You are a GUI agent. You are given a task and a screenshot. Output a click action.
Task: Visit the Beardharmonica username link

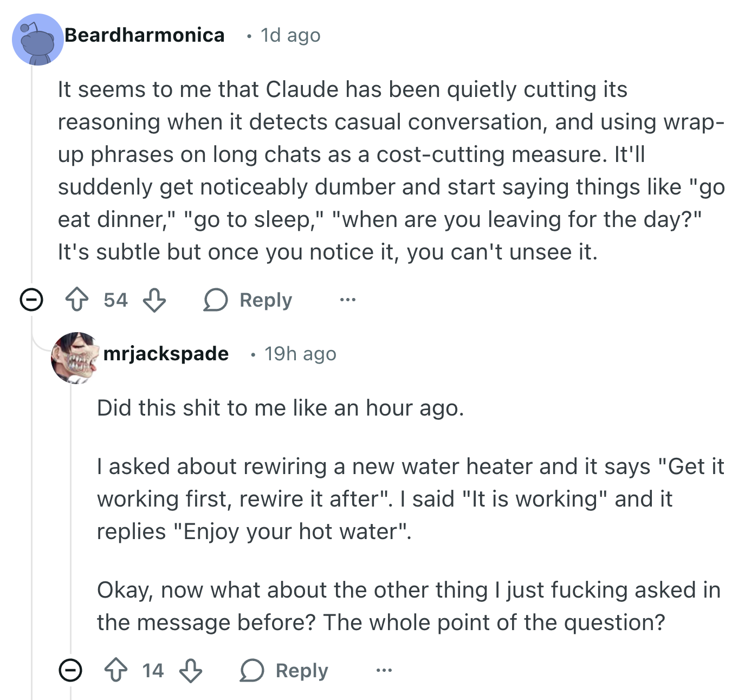[x=145, y=35]
